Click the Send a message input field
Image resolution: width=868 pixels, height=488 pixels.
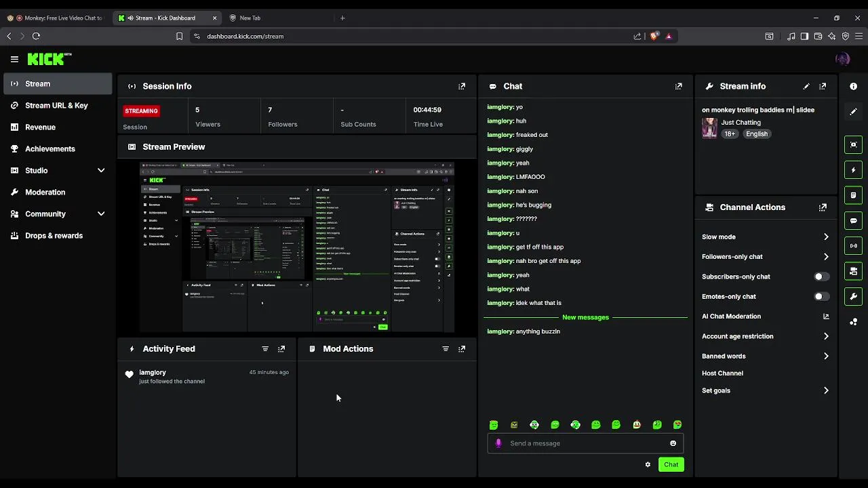point(585,443)
